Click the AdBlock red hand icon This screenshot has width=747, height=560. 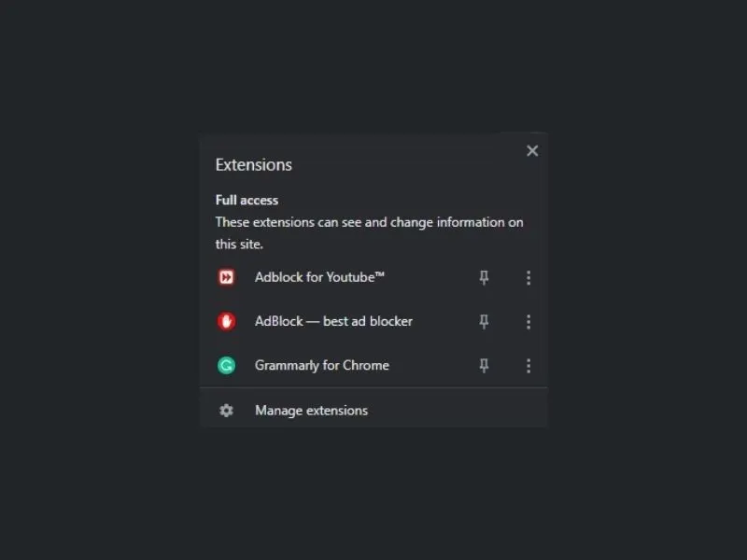tap(226, 321)
